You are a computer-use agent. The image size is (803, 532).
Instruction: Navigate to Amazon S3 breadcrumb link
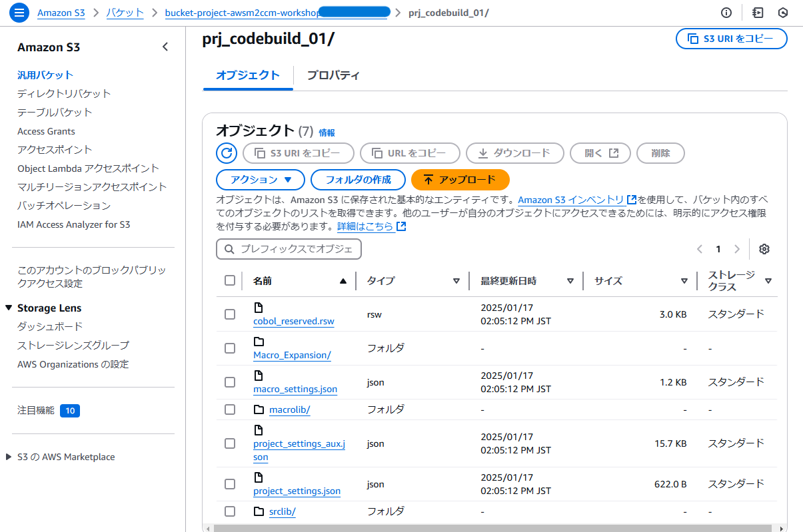(x=61, y=13)
